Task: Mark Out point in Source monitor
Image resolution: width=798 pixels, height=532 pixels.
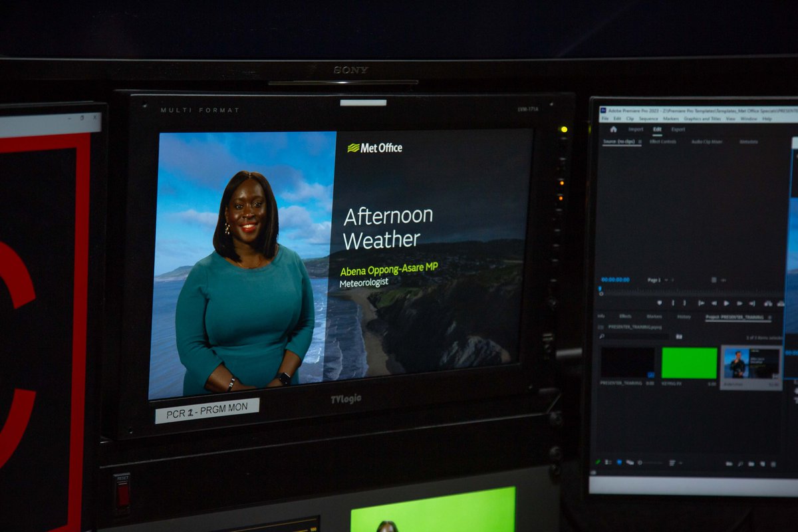Action: (684, 303)
